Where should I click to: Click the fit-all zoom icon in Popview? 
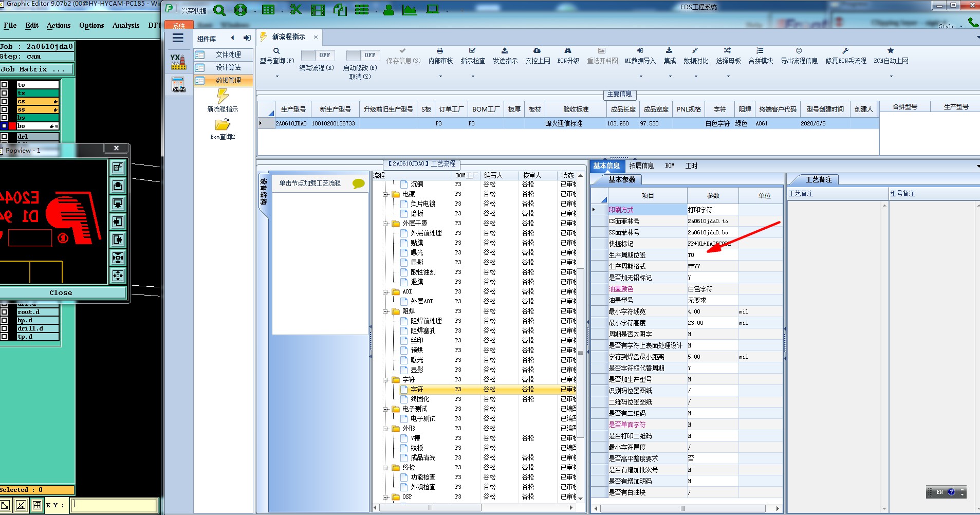(x=118, y=257)
